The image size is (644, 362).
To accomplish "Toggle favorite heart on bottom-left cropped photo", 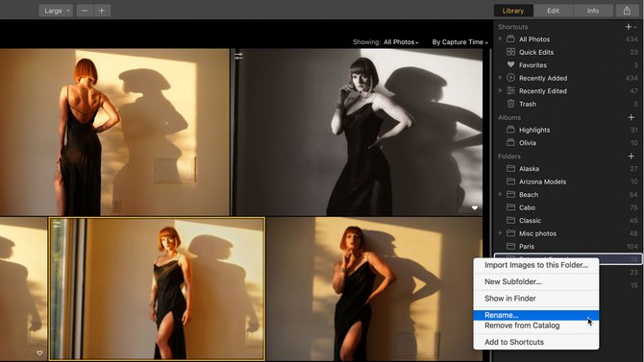I will coord(39,353).
